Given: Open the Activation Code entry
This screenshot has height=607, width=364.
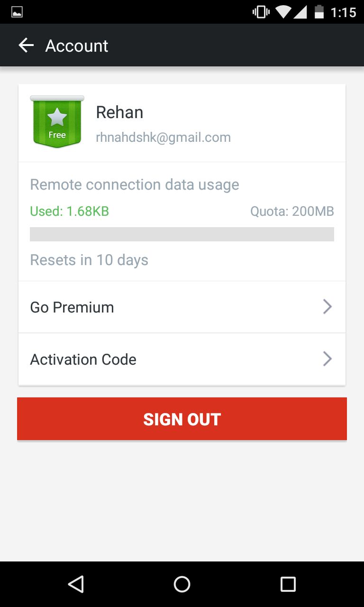Looking at the screenshot, I should [x=83, y=359].
